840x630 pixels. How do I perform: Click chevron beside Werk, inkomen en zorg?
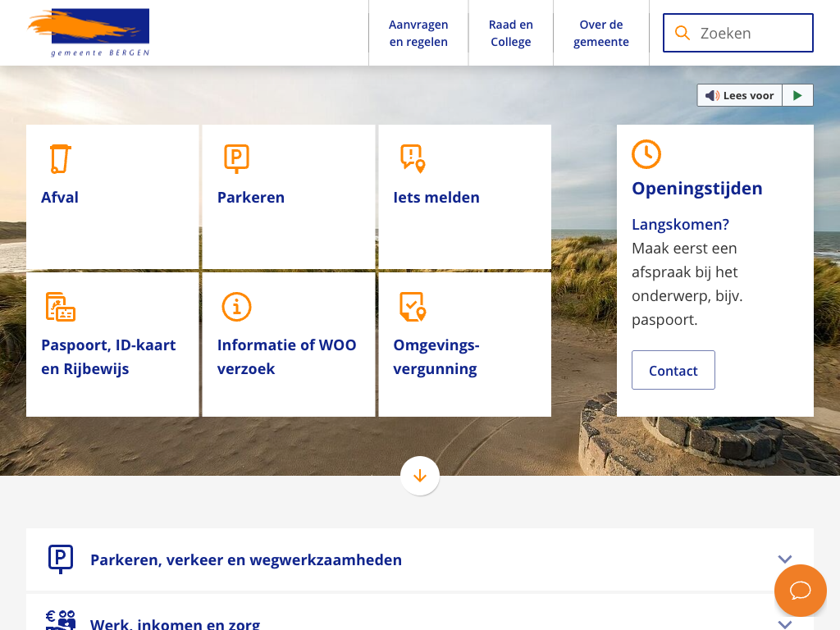point(785,624)
